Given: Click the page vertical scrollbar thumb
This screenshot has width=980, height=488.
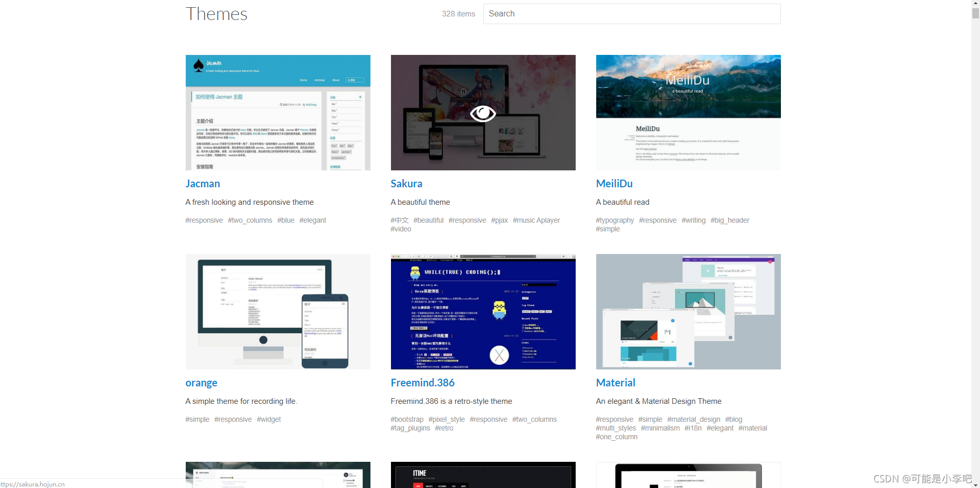Looking at the screenshot, I should pos(975,13).
